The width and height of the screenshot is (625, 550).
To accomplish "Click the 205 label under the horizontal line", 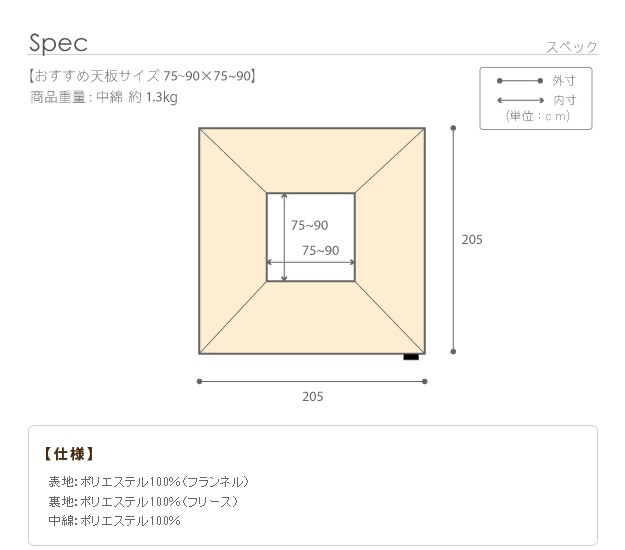I will (x=313, y=397).
